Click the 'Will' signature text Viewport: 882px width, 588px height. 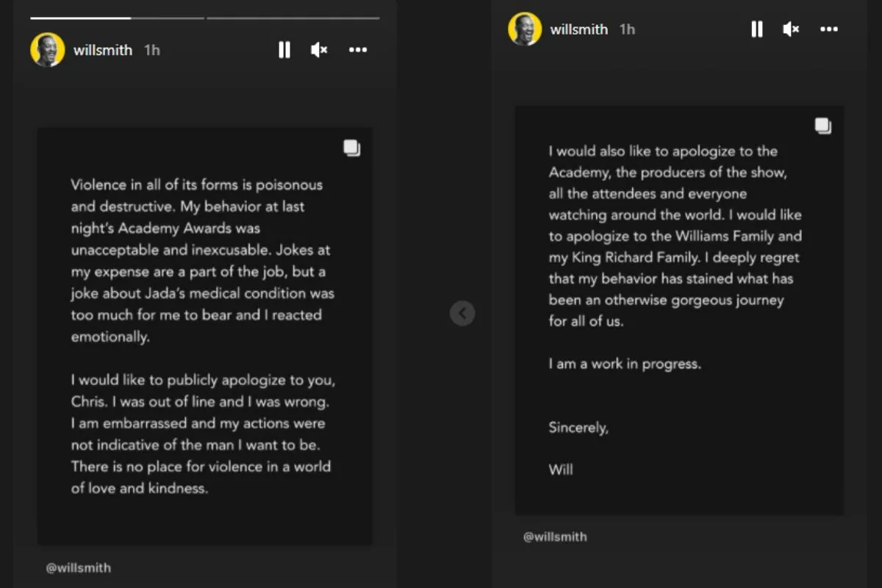pos(561,469)
